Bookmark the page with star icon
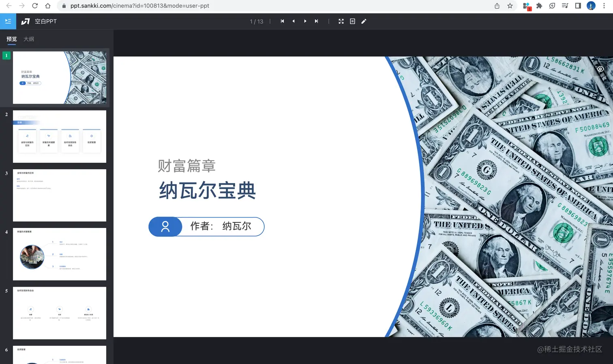Image resolution: width=613 pixels, height=364 pixels. point(510,6)
